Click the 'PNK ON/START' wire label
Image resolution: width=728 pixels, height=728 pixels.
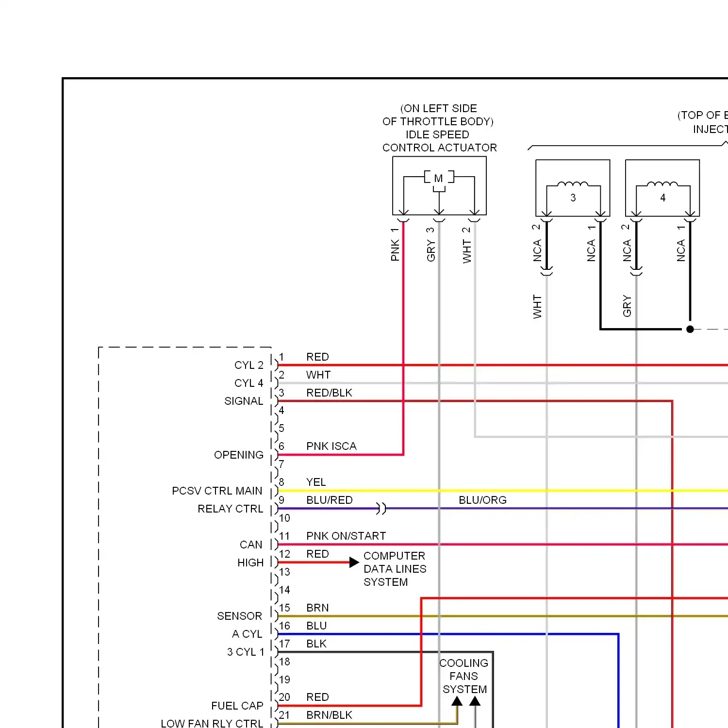pos(346,536)
